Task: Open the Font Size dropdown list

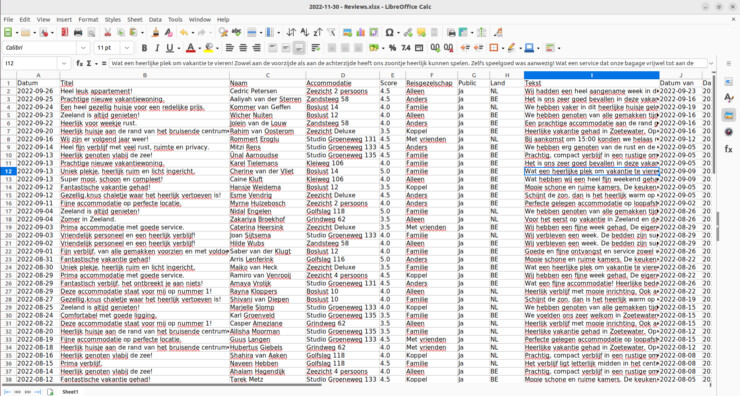Action: click(126, 48)
